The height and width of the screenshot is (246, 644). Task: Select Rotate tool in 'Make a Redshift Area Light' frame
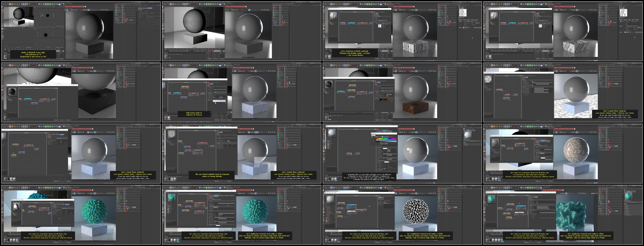[x=15, y=4]
